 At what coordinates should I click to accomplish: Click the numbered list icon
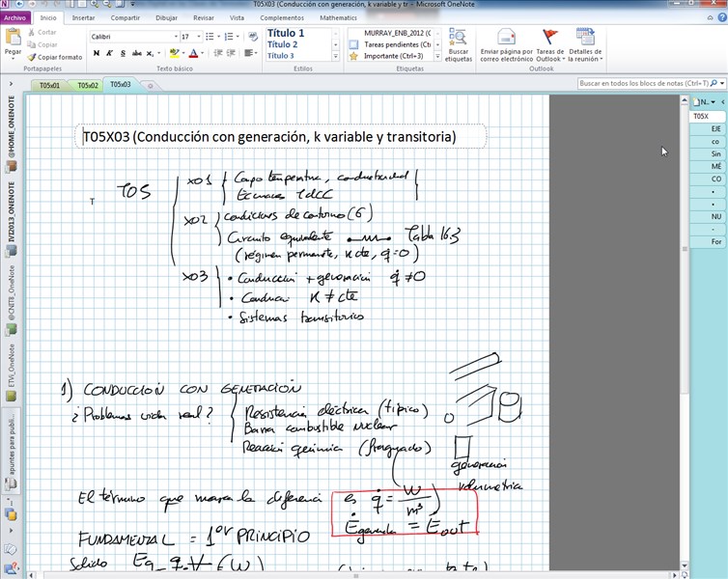click(x=229, y=37)
